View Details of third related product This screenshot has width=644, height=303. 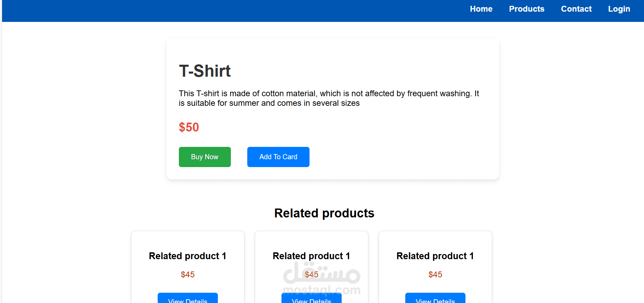(435, 298)
